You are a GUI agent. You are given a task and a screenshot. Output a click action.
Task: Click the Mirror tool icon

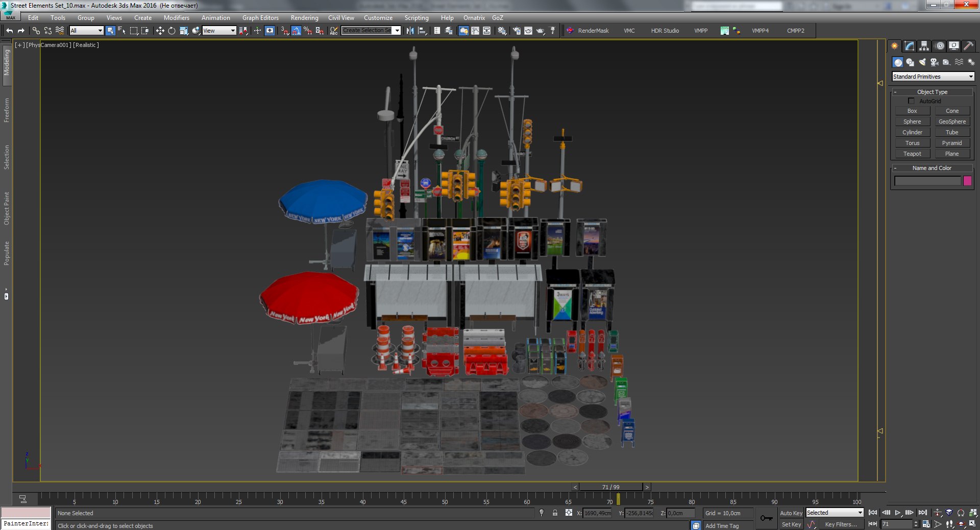coord(410,31)
